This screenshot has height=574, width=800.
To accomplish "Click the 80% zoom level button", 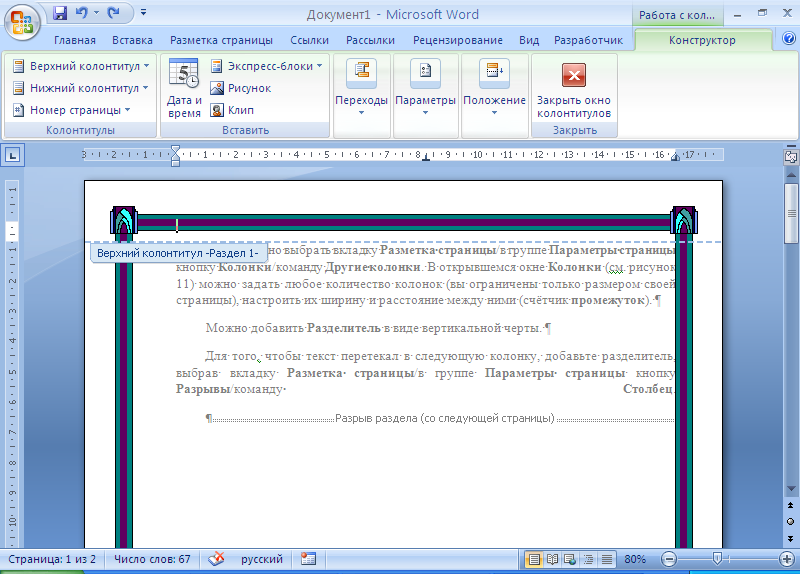I will [635, 559].
